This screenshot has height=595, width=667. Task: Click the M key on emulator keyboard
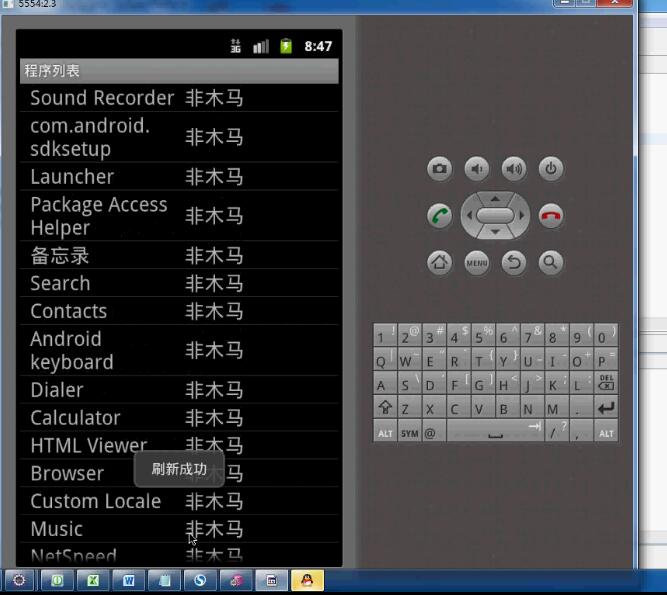(x=557, y=407)
